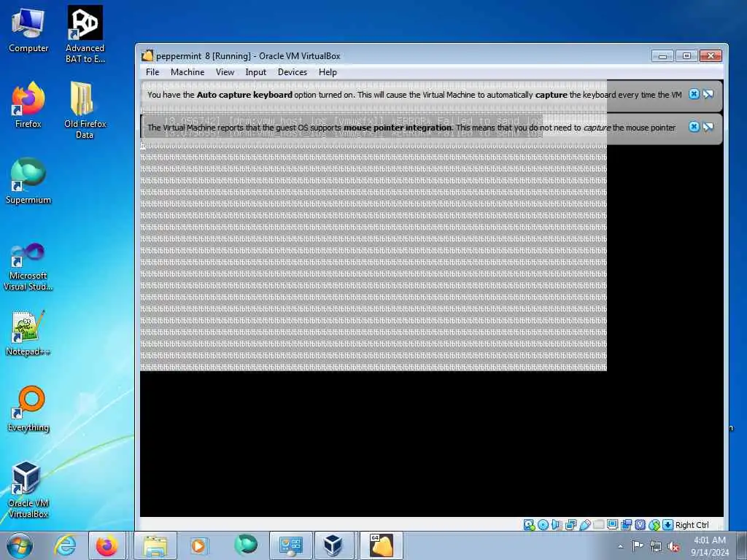Viewport: 747px width, 560px height.
Task: Click the keyboard capture arrow indicator
Action: (668, 525)
